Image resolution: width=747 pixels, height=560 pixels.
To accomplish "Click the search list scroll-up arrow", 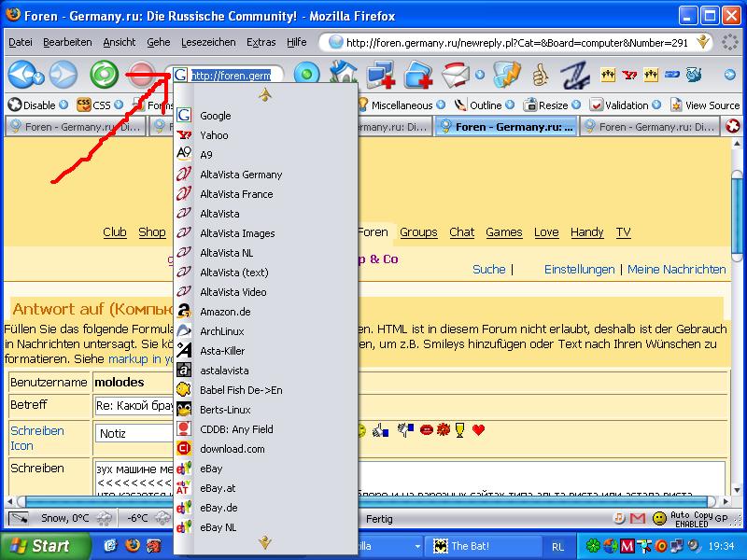I will pyautogui.click(x=265, y=95).
